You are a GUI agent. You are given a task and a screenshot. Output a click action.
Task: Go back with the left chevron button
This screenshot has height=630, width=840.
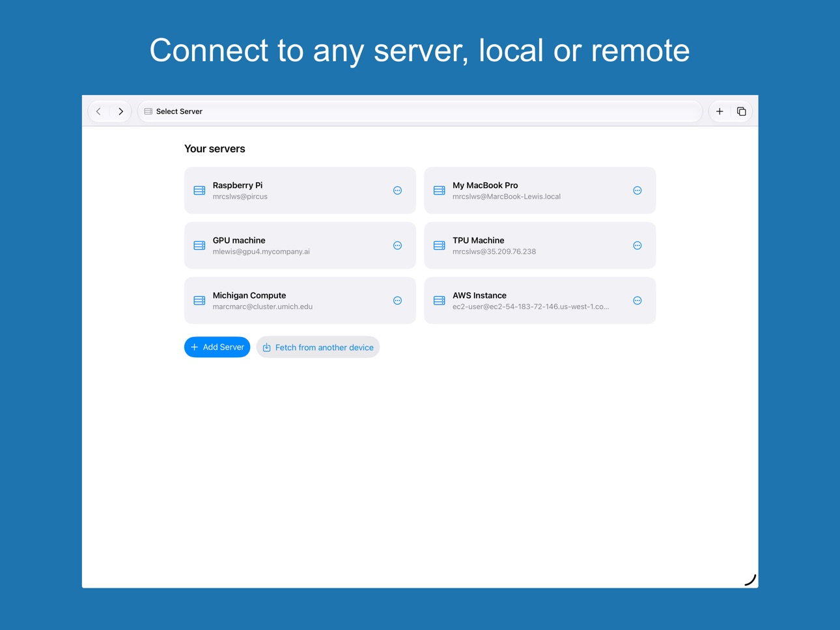point(99,111)
